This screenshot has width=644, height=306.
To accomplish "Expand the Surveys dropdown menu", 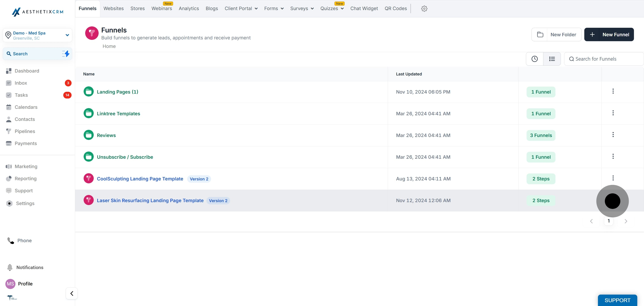I will (302, 9).
